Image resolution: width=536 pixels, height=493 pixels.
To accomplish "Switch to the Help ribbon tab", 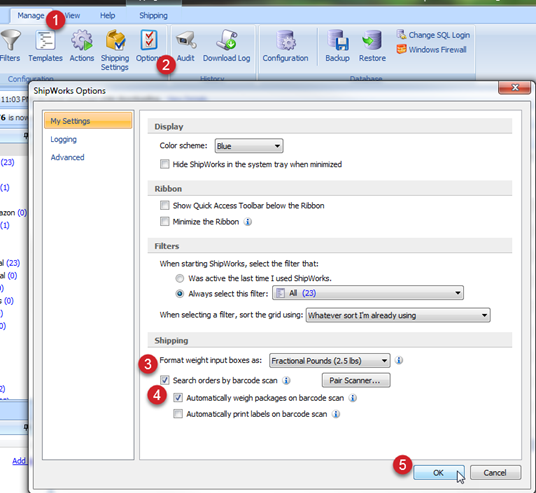I will [x=107, y=16].
